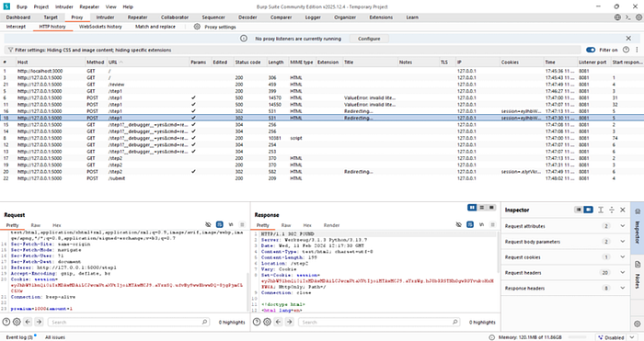Toggle \n show newlines in Response pane
The image size is (644, 341).
tap(481, 224)
